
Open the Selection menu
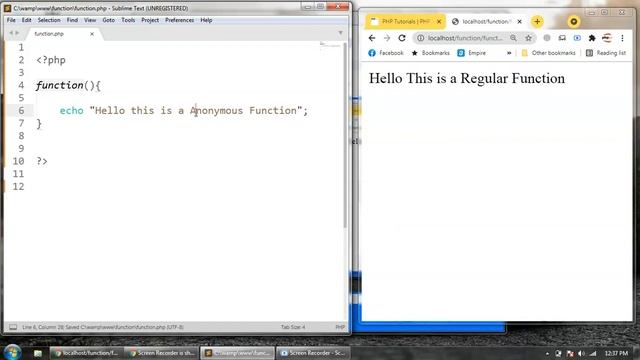49,20
